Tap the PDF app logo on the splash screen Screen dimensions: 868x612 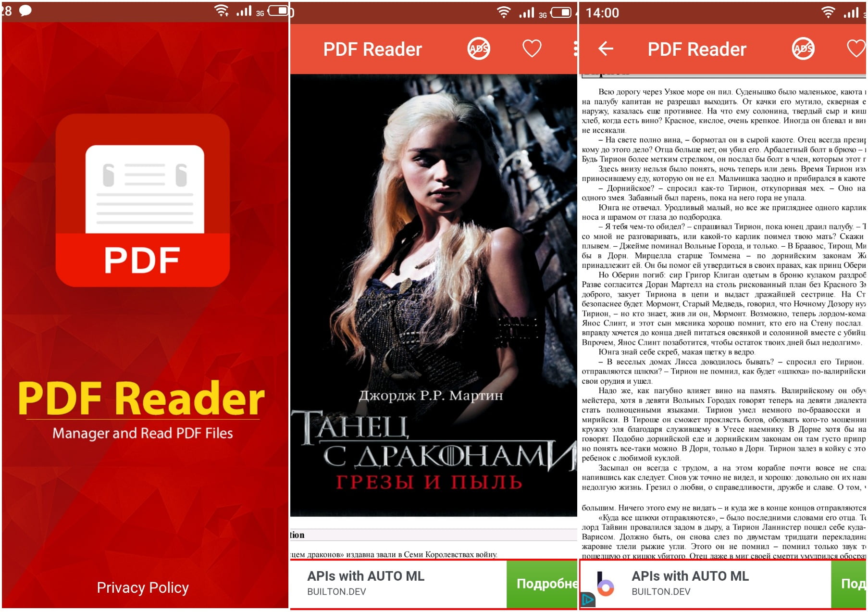point(142,200)
